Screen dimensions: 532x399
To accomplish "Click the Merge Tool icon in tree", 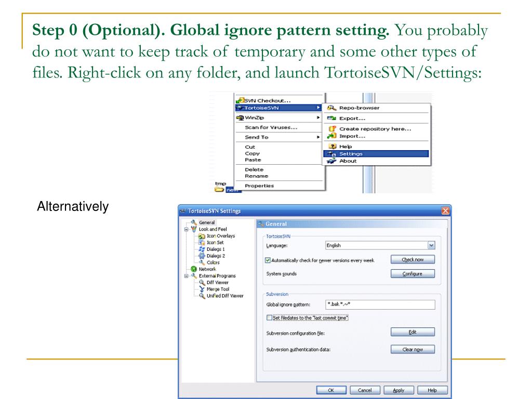I will pyautogui.click(x=202, y=289).
